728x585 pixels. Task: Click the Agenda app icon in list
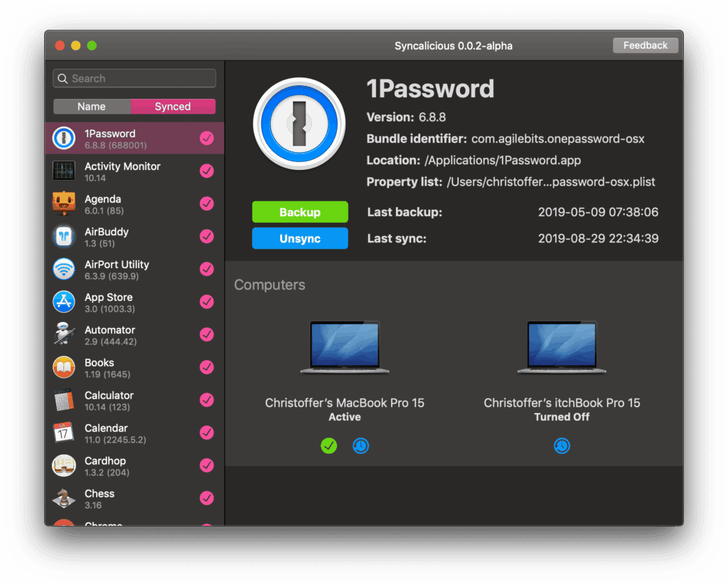[x=64, y=204]
